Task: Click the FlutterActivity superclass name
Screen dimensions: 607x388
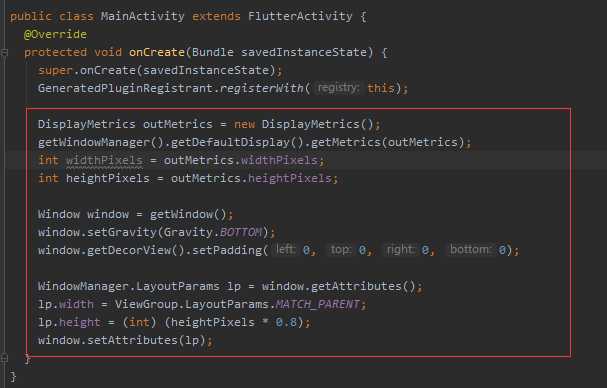Action: [x=300, y=16]
